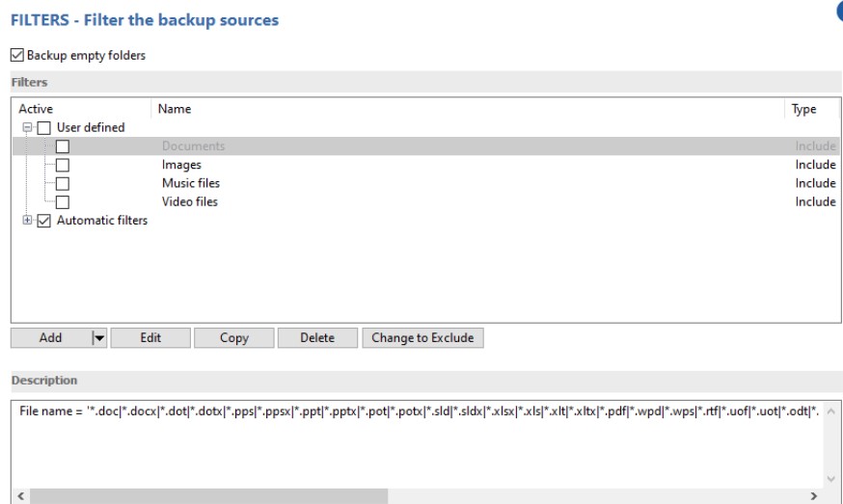Enable the Images filter checkbox
The height and width of the screenshot is (504, 843).
point(63,165)
